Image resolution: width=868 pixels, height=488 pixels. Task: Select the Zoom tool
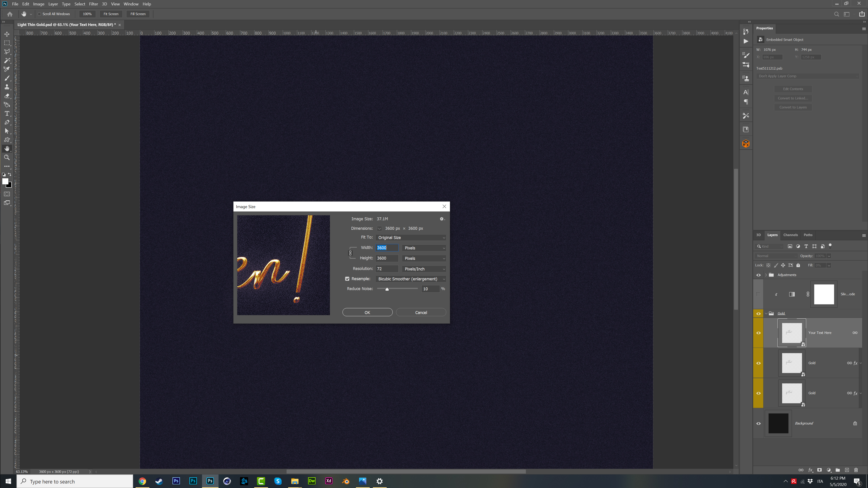coord(7,157)
